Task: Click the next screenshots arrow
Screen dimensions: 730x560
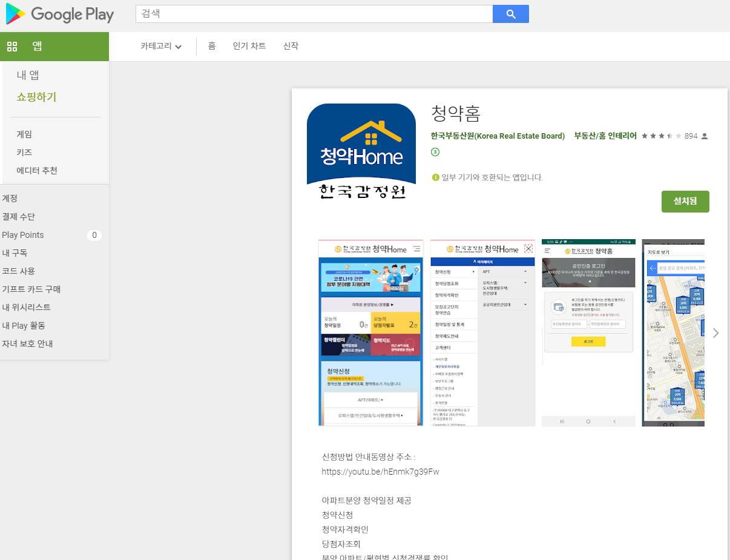Action: coord(716,333)
